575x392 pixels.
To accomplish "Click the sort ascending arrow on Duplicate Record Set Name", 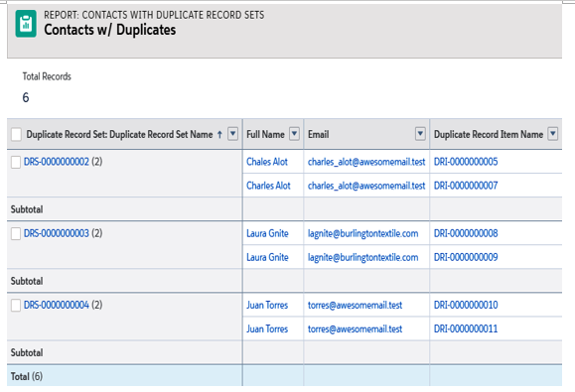I will pyautogui.click(x=219, y=134).
